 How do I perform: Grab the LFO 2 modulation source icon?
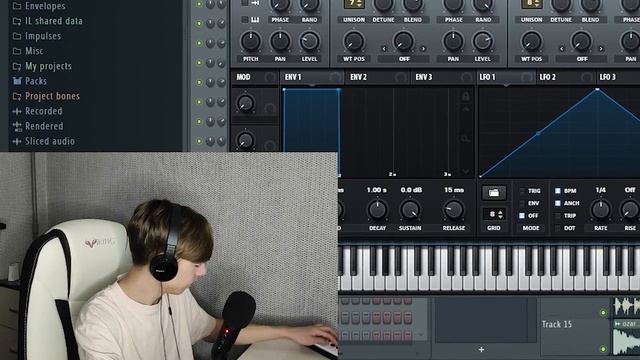pyautogui.click(x=587, y=77)
